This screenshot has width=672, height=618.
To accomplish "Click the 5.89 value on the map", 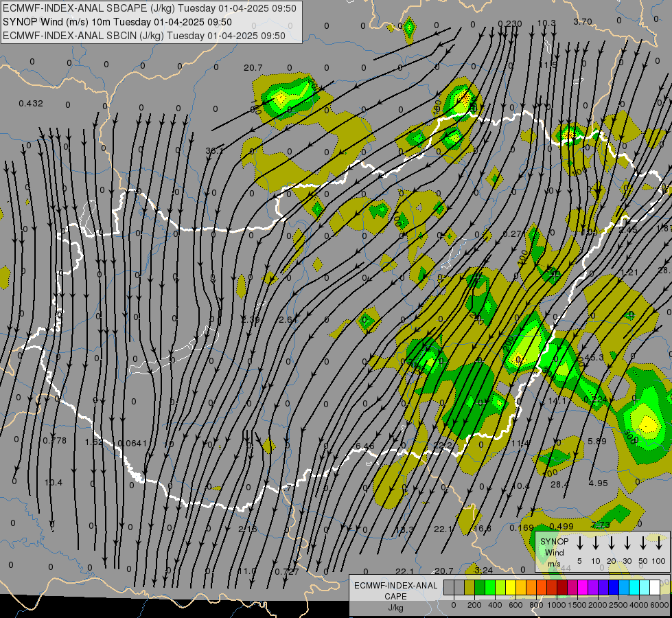I will click(597, 441).
